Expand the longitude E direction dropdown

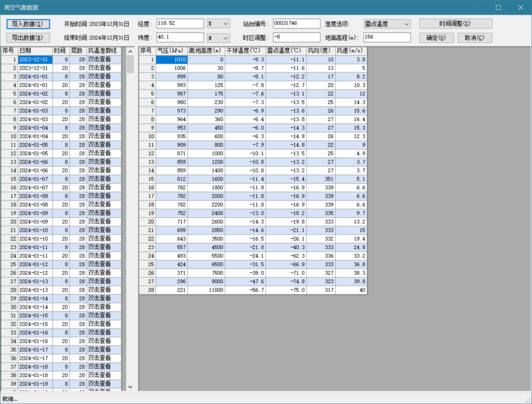click(x=225, y=24)
